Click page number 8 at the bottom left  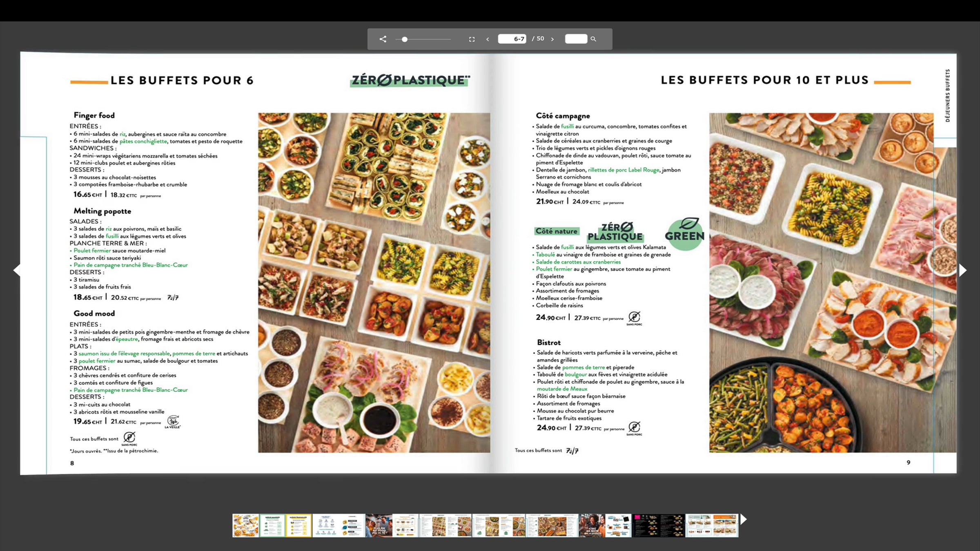[72, 463]
